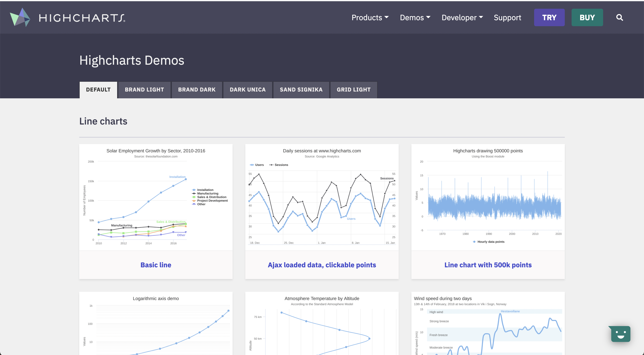
Task: Toggle Installation series in solar chart legend
Action: 205,190
